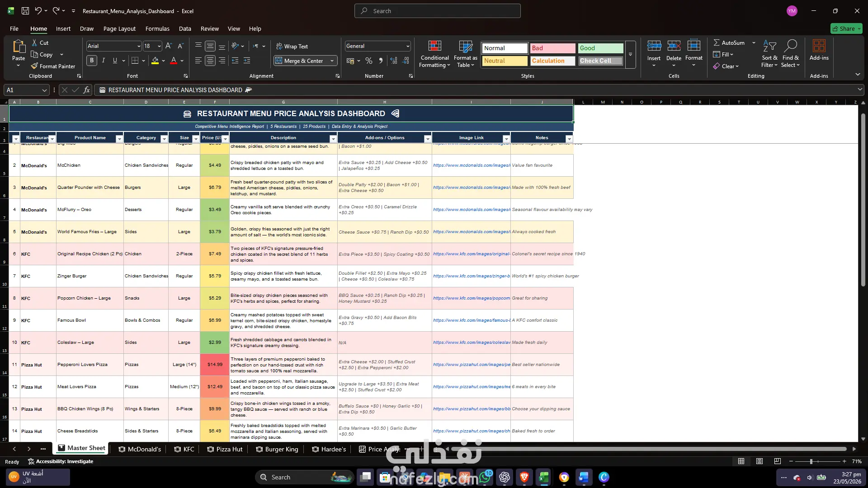Screen dimensions: 868x488
Task: Apply the Font Color A icon
Action: click(x=174, y=61)
